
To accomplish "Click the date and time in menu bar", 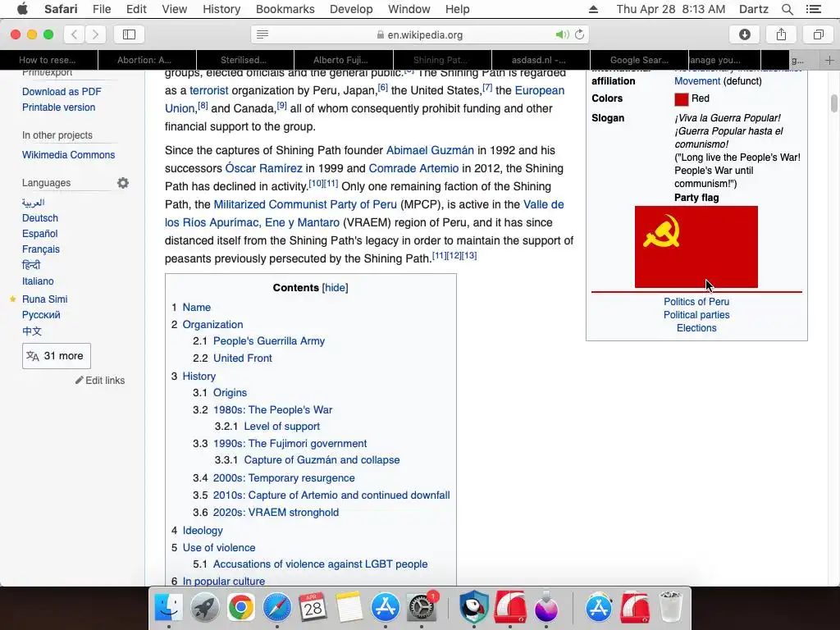I will click(x=671, y=9).
